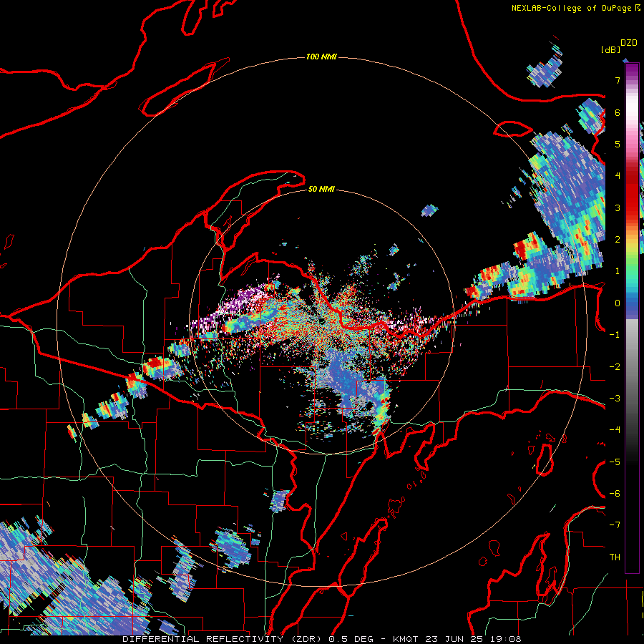Click the [dB] units label

click(x=611, y=50)
